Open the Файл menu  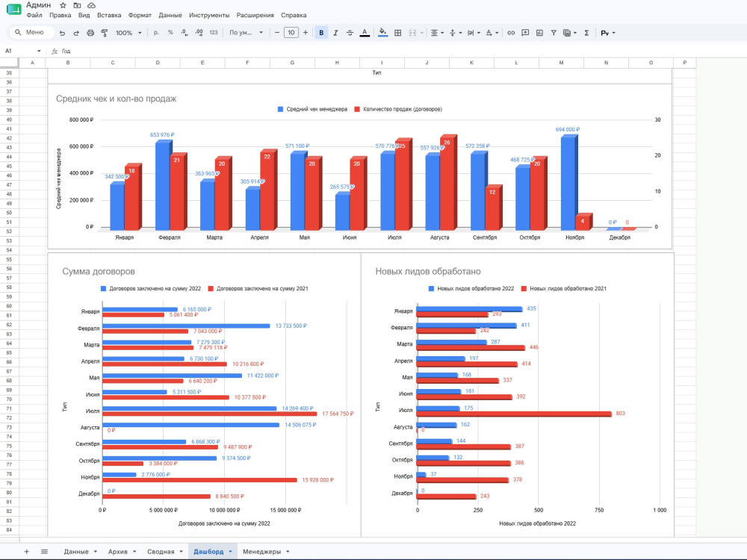point(34,15)
